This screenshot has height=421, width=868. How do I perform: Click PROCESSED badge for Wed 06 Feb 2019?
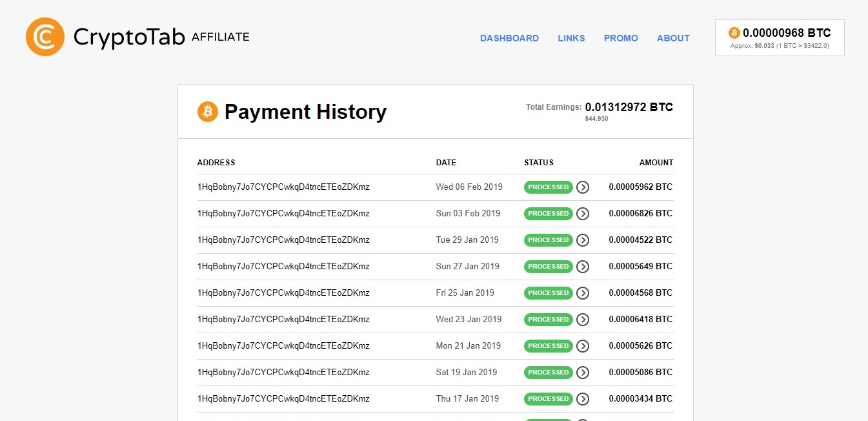pyautogui.click(x=549, y=187)
